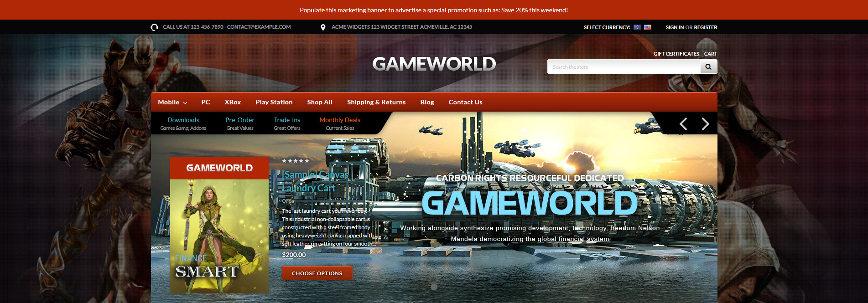Open Pre-Order Great Values tab
Screen dimensions: 868x303
[x=240, y=123]
